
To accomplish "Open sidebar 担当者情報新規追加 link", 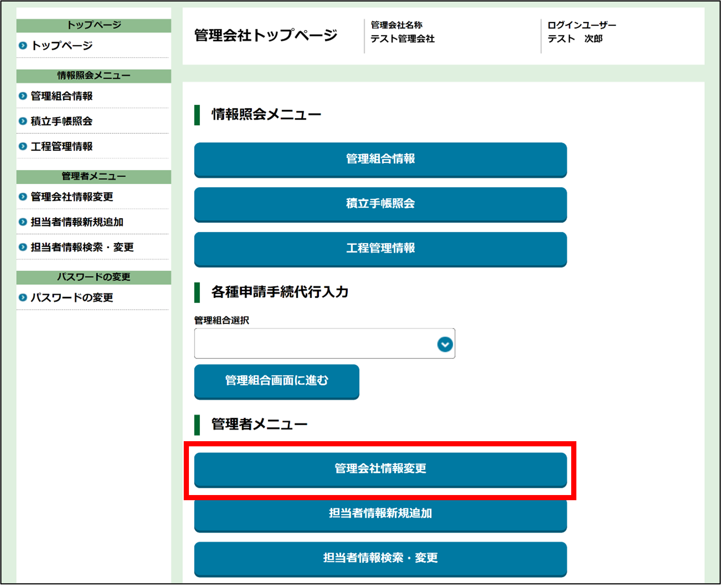I will (x=77, y=222).
